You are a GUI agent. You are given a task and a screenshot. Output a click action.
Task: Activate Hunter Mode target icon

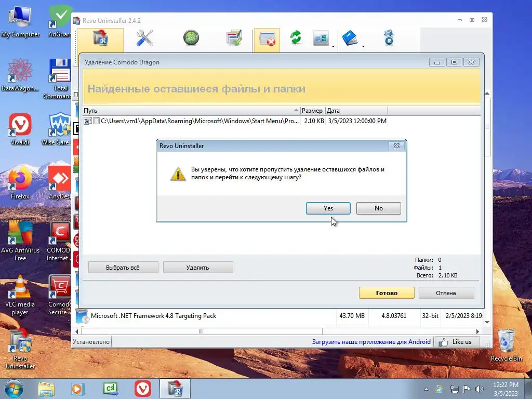[x=191, y=38]
